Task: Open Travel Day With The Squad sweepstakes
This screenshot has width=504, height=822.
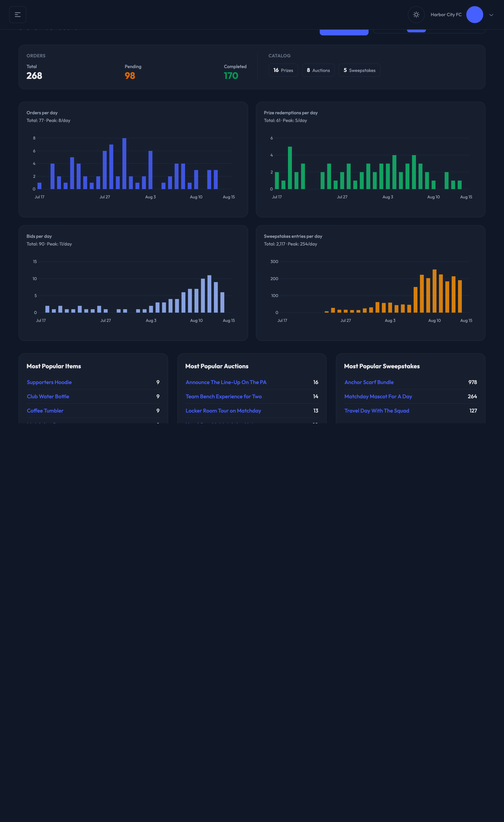Action: pos(377,411)
